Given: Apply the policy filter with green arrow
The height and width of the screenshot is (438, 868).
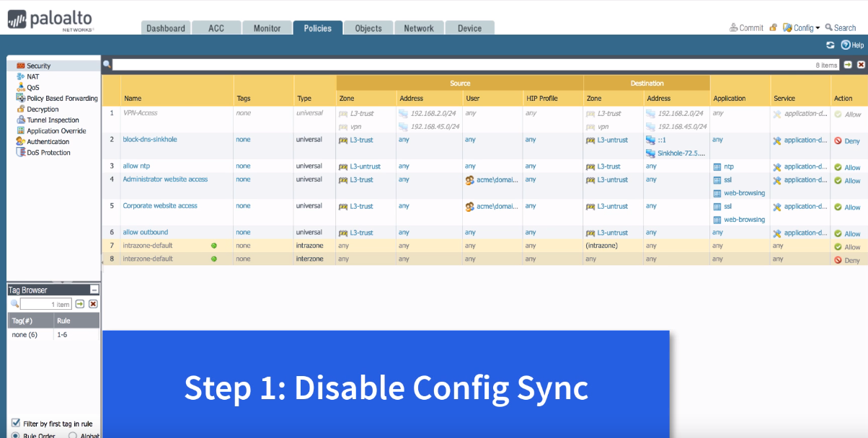Looking at the screenshot, I should coord(848,65).
